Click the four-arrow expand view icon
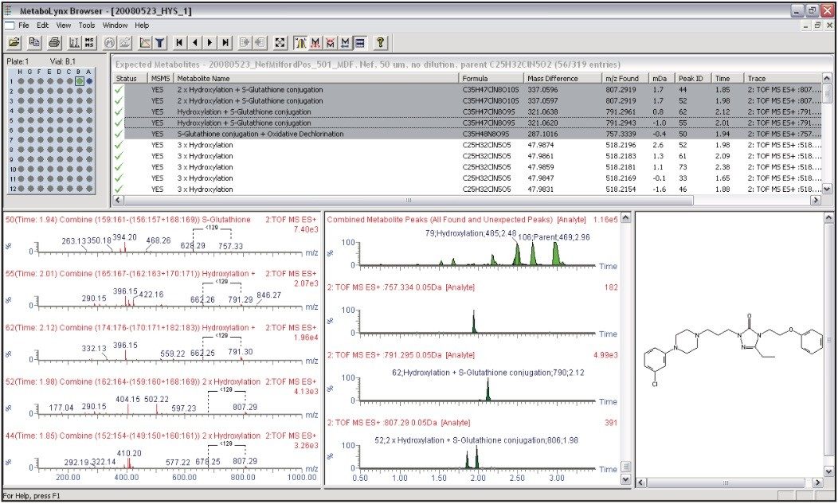This screenshot has width=838, height=504. (280, 42)
